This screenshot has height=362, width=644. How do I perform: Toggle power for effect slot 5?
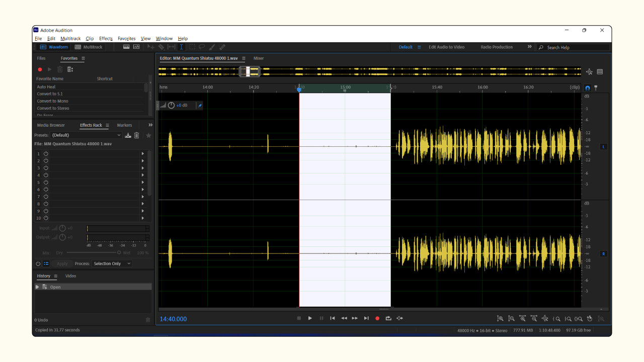point(46,182)
